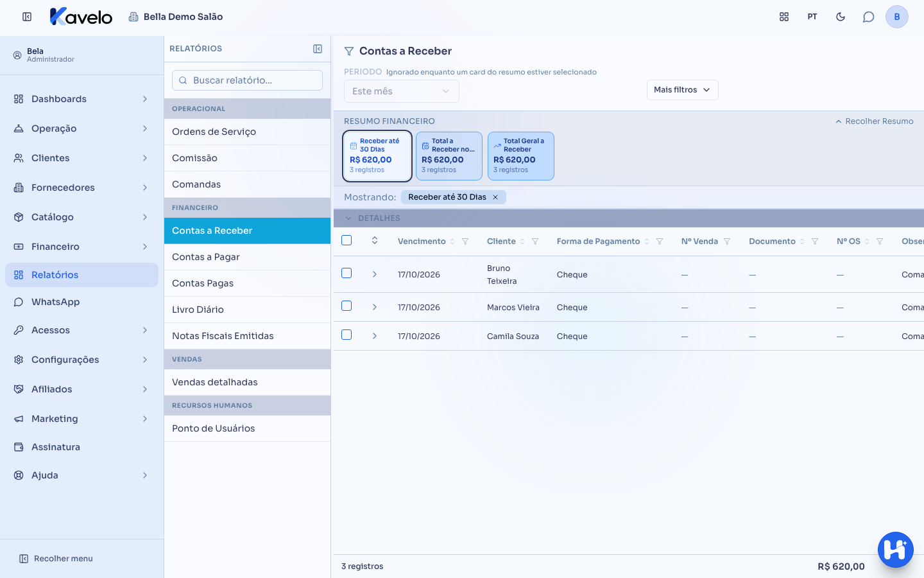Open the floating help assistant button
Screen dimensions: 924x578
896,550
